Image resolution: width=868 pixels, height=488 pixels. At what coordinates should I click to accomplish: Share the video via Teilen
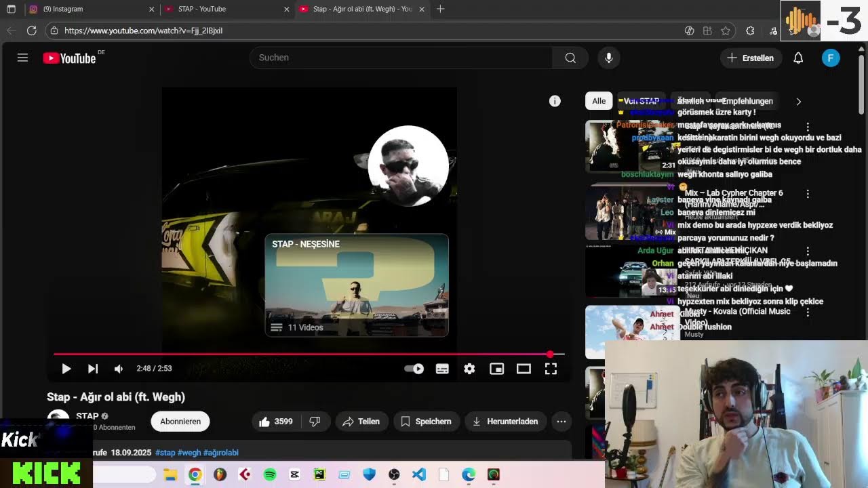(x=361, y=422)
